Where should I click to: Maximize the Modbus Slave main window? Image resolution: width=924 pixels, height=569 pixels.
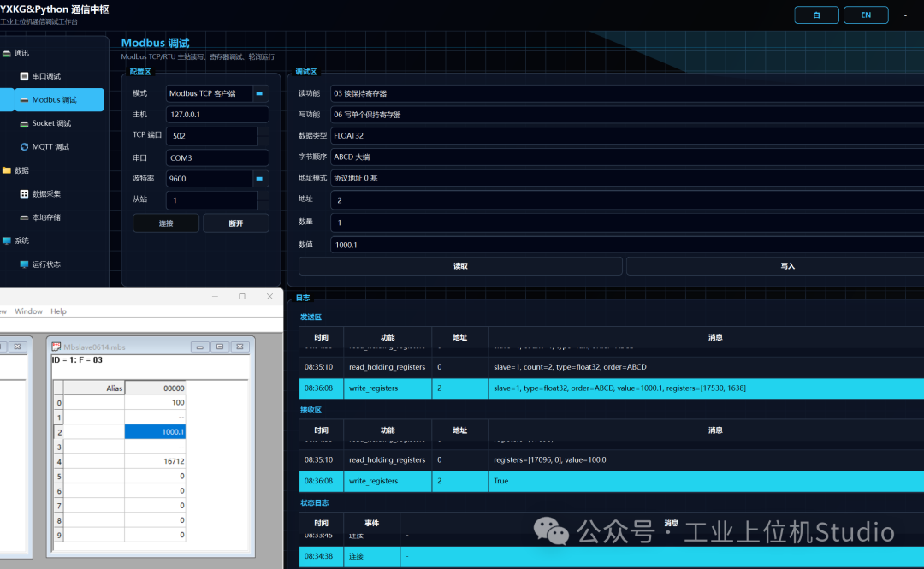(242, 297)
